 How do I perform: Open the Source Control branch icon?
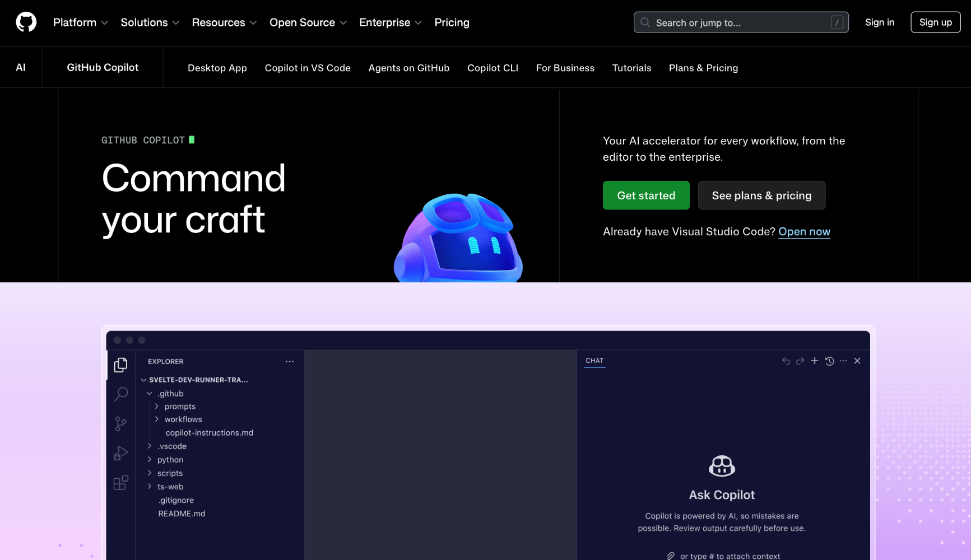point(120,423)
